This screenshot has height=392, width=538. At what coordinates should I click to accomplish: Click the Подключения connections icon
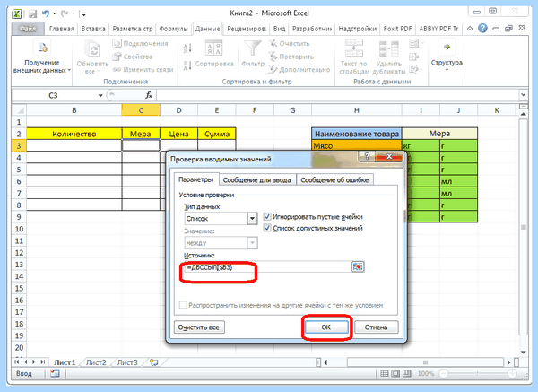pyautogui.click(x=117, y=43)
